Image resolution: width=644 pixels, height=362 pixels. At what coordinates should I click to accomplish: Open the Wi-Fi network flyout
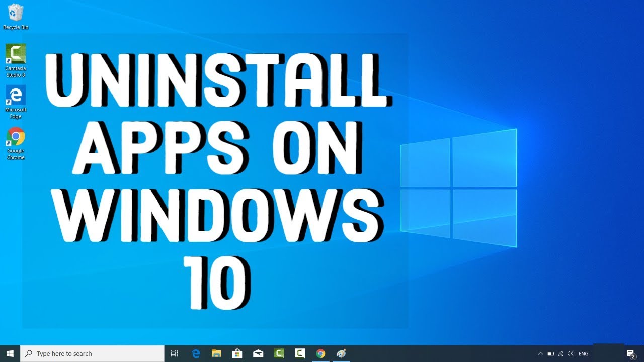coord(561,354)
